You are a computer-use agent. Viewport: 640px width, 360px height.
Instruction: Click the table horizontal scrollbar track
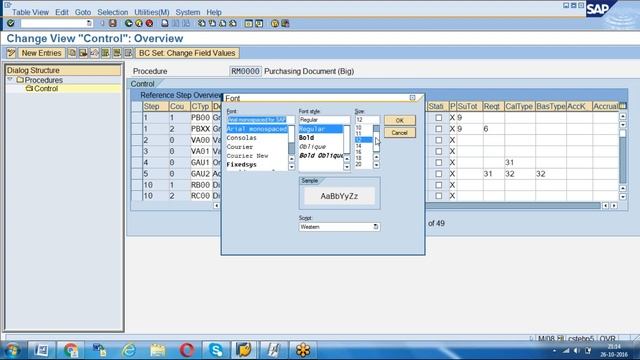coord(513,206)
